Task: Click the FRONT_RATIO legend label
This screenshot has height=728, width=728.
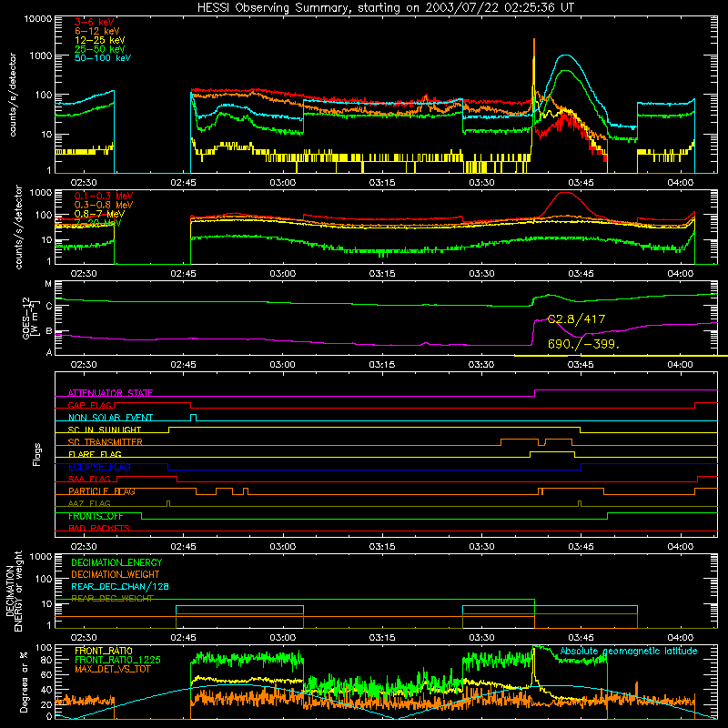Action: [104, 651]
